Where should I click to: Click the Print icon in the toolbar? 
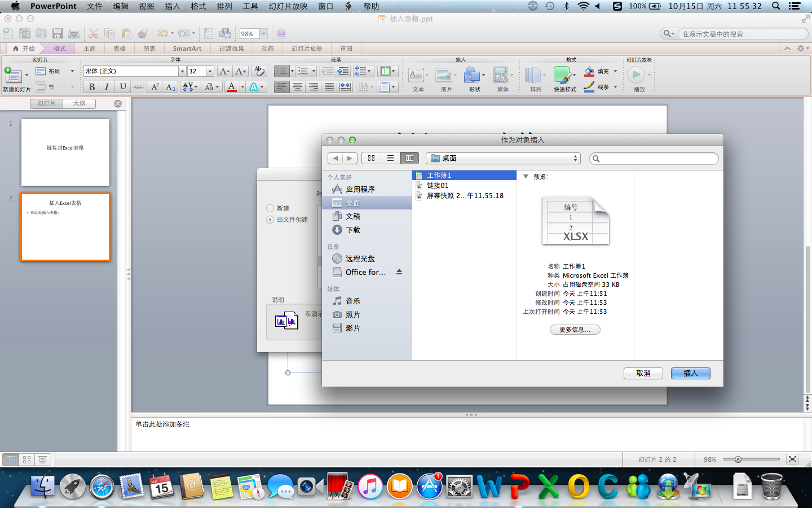pyautogui.click(x=74, y=33)
